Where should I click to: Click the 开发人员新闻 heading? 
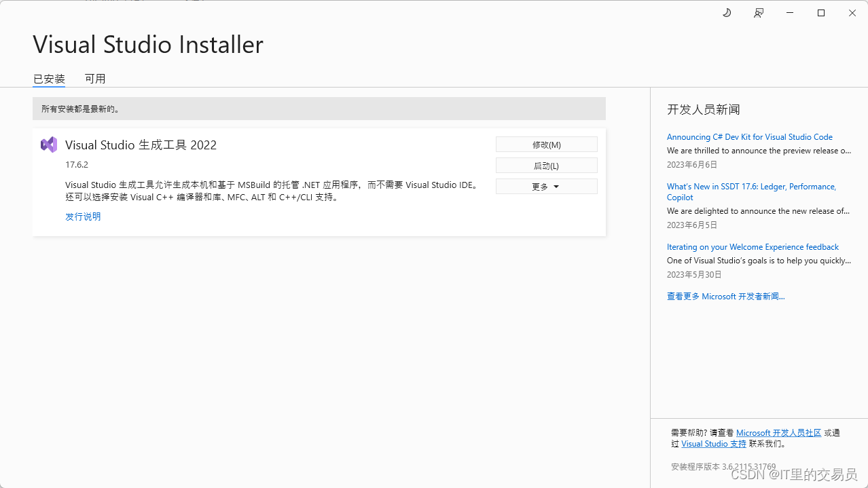click(704, 109)
